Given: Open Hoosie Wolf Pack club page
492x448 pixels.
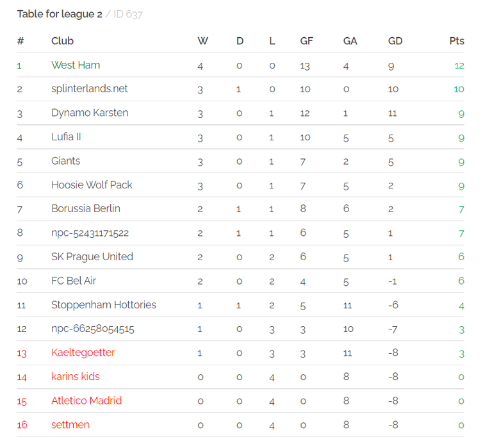Looking at the screenshot, I should point(92,185).
